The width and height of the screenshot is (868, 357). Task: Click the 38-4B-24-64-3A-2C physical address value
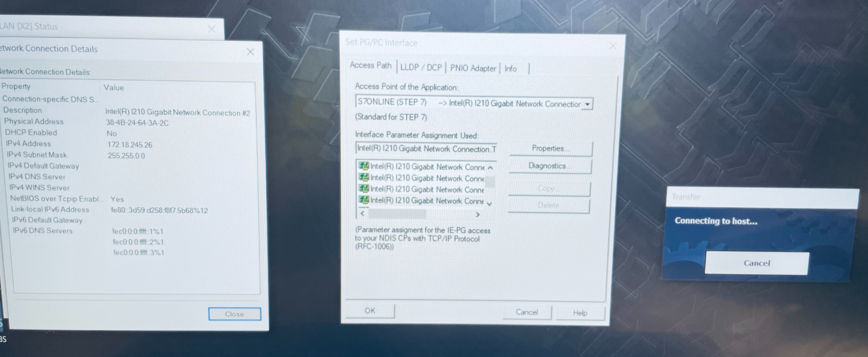click(137, 123)
